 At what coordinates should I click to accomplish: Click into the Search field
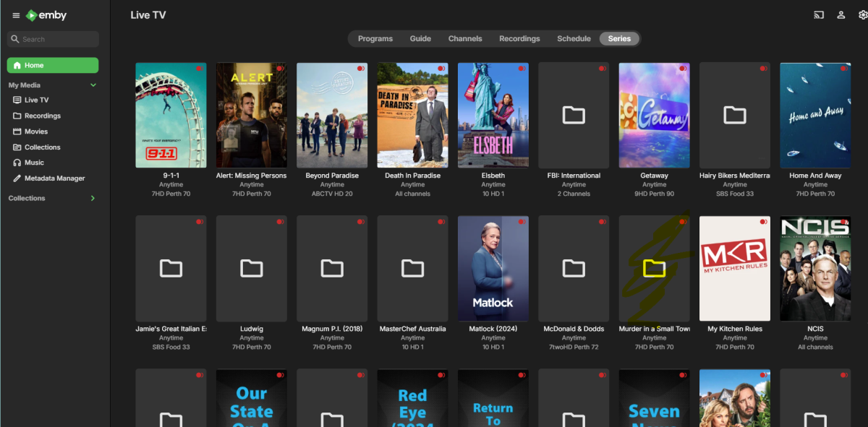[x=53, y=39]
